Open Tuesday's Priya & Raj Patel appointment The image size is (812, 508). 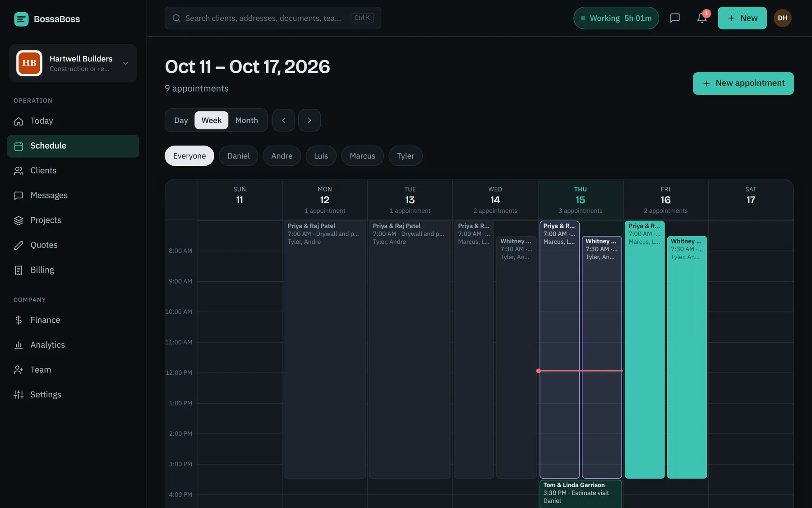coord(410,350)
